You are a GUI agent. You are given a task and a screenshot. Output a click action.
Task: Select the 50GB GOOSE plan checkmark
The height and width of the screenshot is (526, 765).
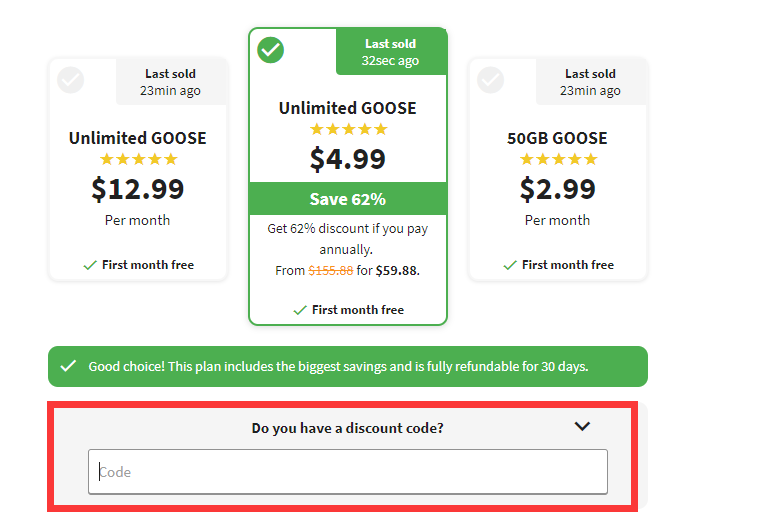490,80
